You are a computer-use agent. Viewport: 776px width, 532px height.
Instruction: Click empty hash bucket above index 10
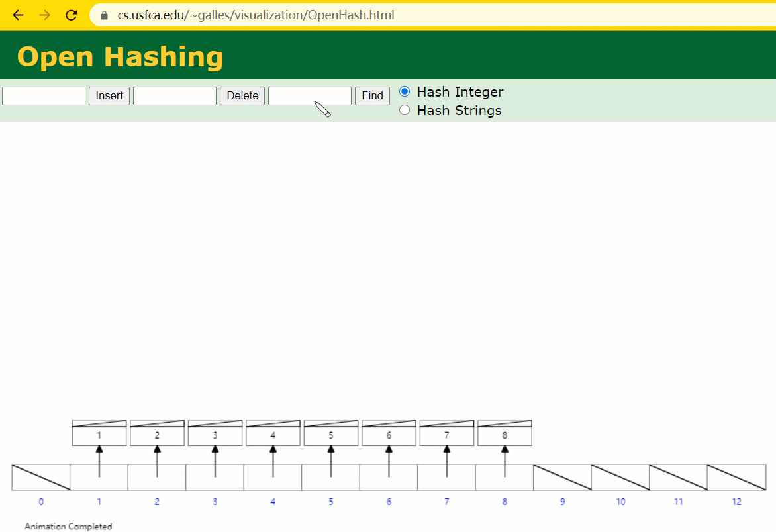[620, 477]
